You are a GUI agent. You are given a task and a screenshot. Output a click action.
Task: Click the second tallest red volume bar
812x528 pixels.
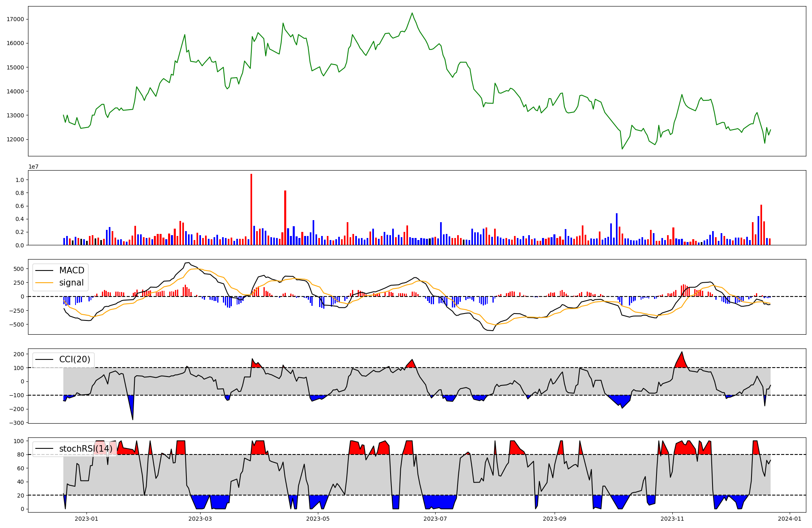[285, 217]
